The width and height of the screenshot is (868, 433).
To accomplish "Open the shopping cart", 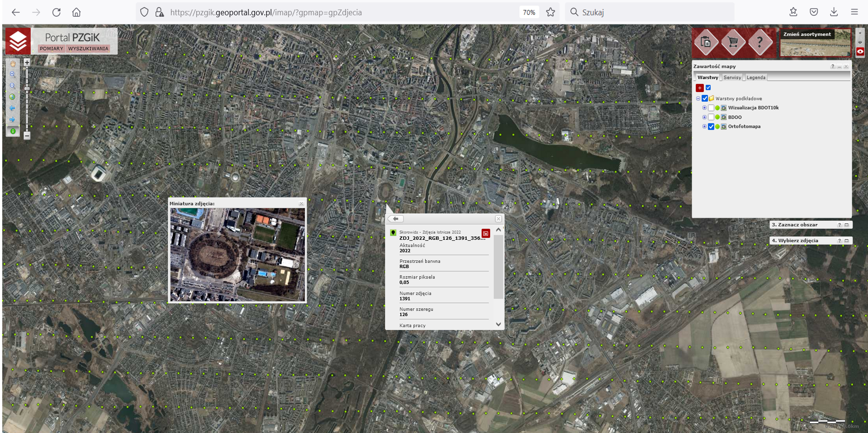I will (x=733, y=42).
